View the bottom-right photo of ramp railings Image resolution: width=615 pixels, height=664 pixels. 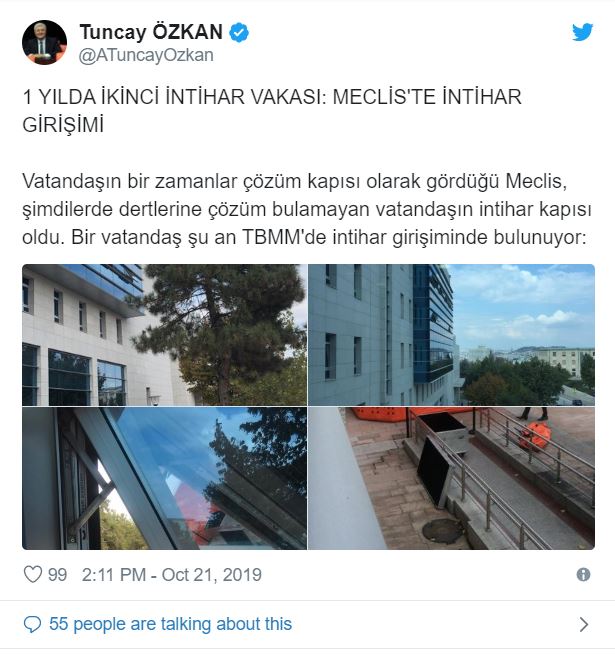(452, 479)
